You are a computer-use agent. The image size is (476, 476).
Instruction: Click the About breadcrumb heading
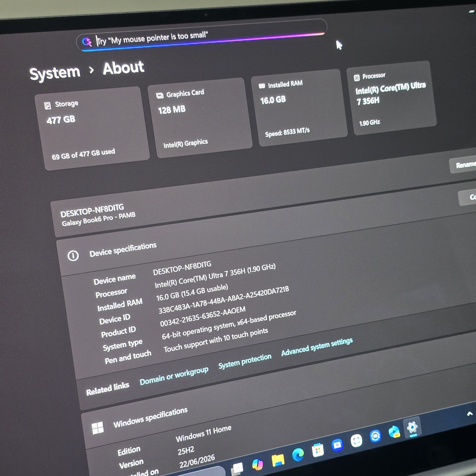point(123,67)
